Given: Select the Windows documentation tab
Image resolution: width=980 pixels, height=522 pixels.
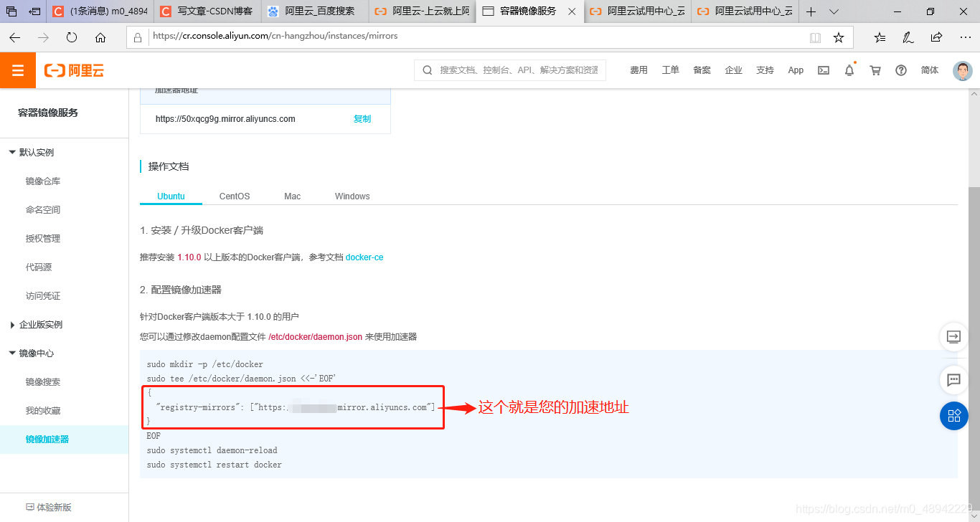Looking at the screenshot, I should [352, 196].
